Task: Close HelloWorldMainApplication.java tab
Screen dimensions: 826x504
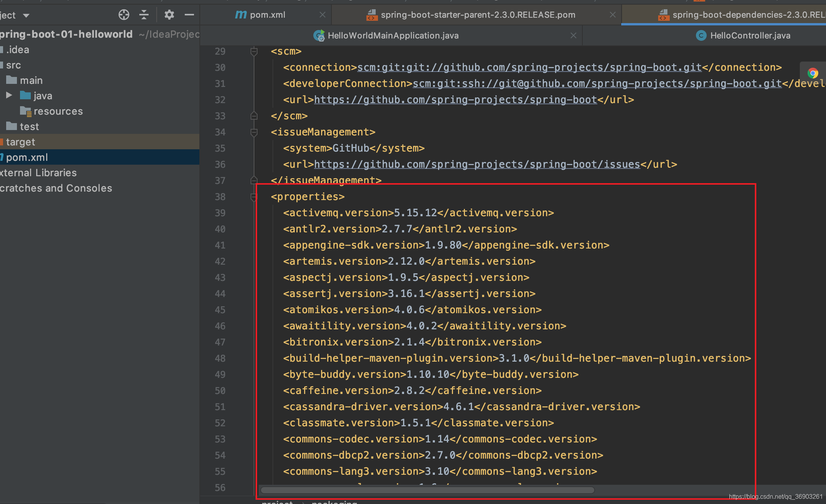Action: tap(574, 35)
